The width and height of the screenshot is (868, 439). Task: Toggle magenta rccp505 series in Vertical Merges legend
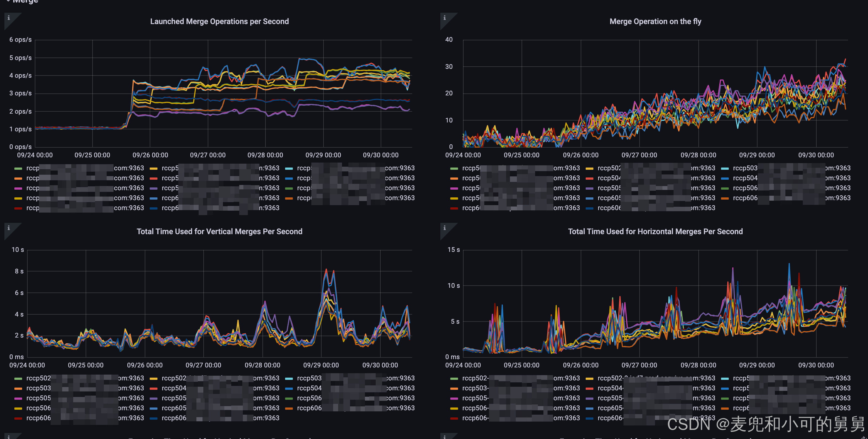38,398
